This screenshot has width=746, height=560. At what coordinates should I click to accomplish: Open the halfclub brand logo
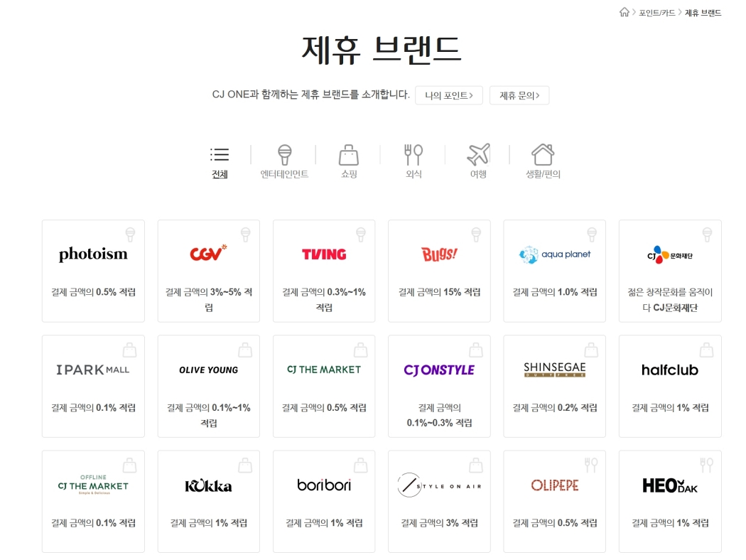[670, 370]
